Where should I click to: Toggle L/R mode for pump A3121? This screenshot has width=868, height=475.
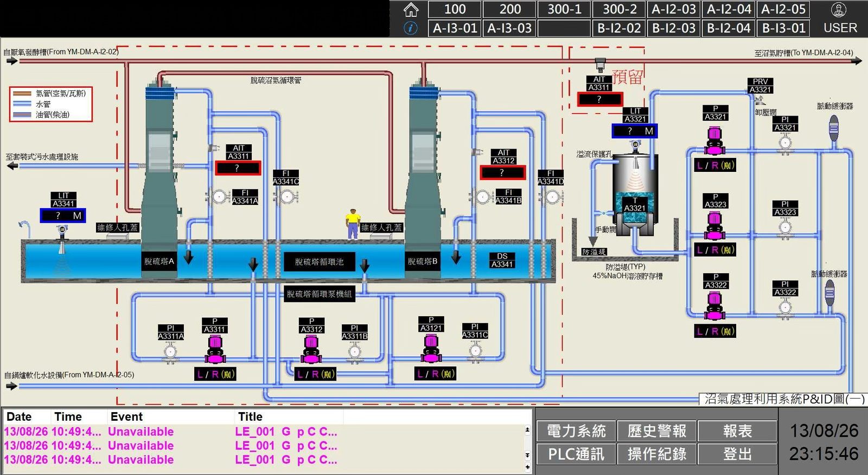coord(436,374)
